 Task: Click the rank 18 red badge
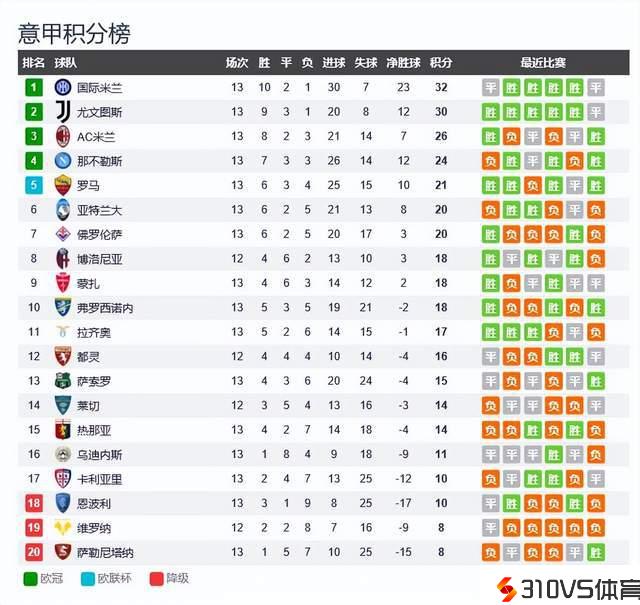pos(34,503)
